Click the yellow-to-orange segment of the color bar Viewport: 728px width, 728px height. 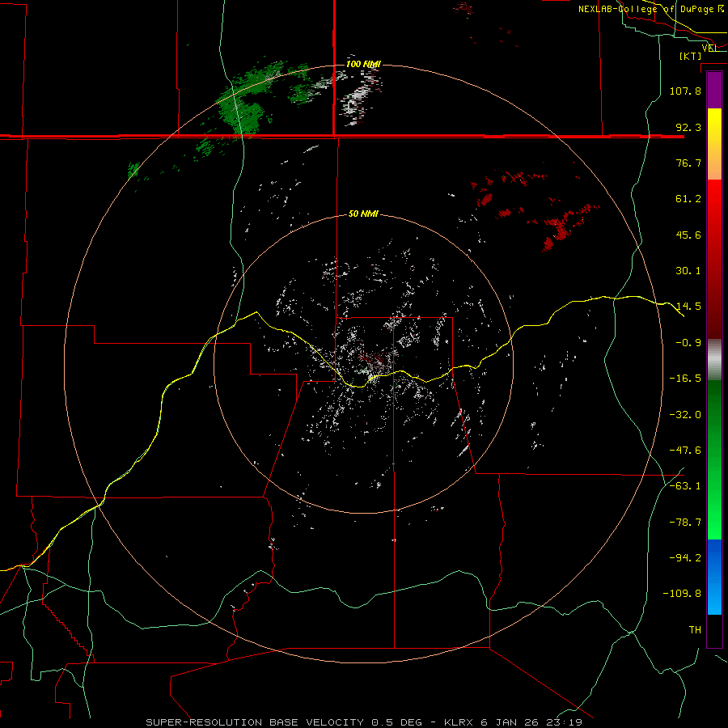coord(714,144)
